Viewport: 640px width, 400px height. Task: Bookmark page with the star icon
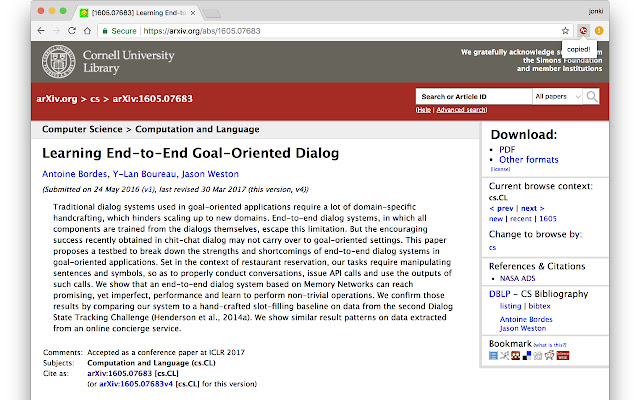tap(565, 31)
